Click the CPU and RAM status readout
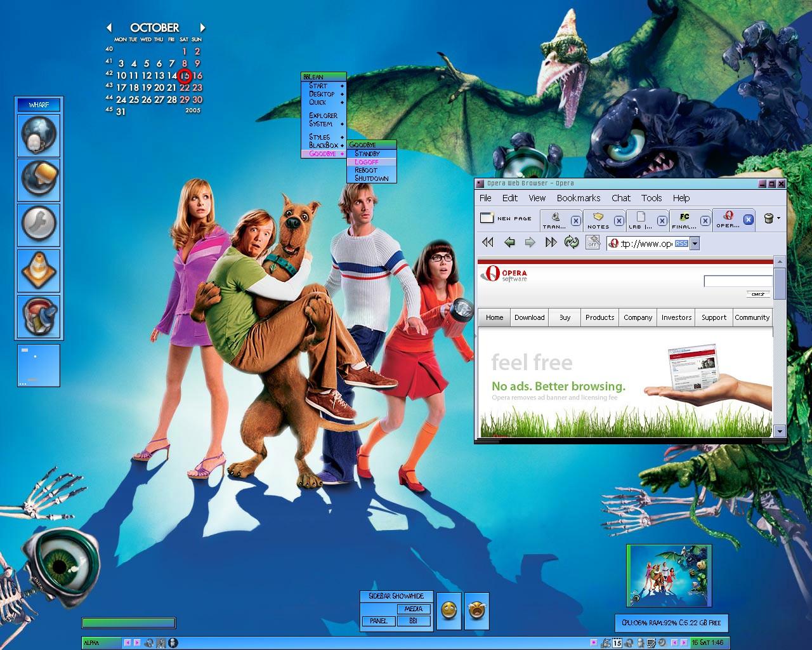This screenshot has width=812, height=650. tap(671, 623)
